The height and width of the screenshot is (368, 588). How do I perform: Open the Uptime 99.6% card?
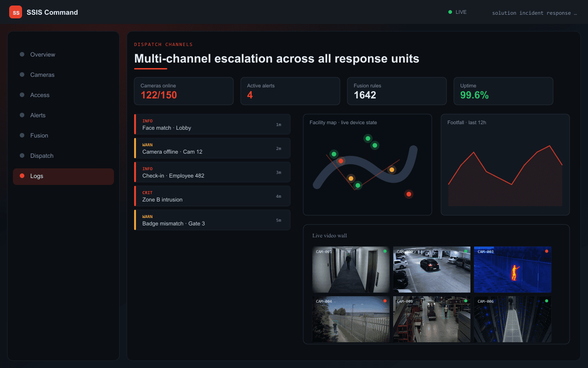coord(503,91)
